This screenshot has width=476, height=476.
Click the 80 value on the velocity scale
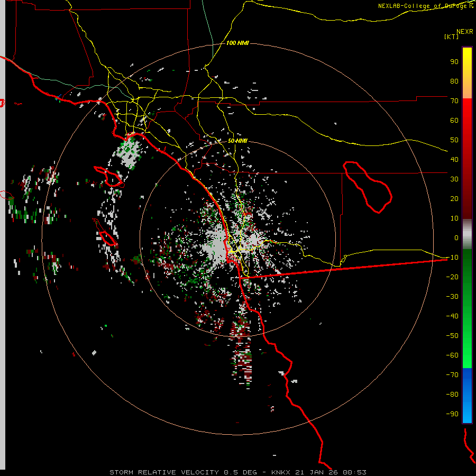(454, 81)
